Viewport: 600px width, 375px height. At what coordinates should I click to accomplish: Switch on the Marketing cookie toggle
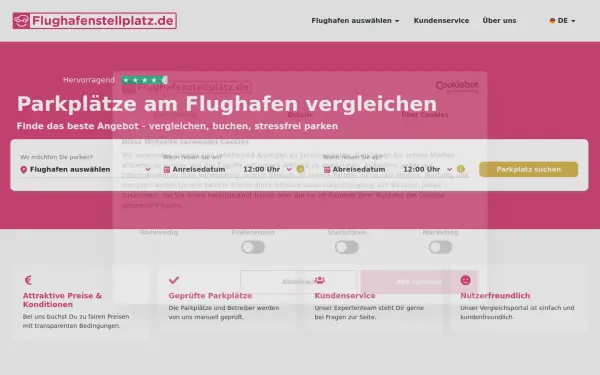pyautogui.click(x=440, y=247)
